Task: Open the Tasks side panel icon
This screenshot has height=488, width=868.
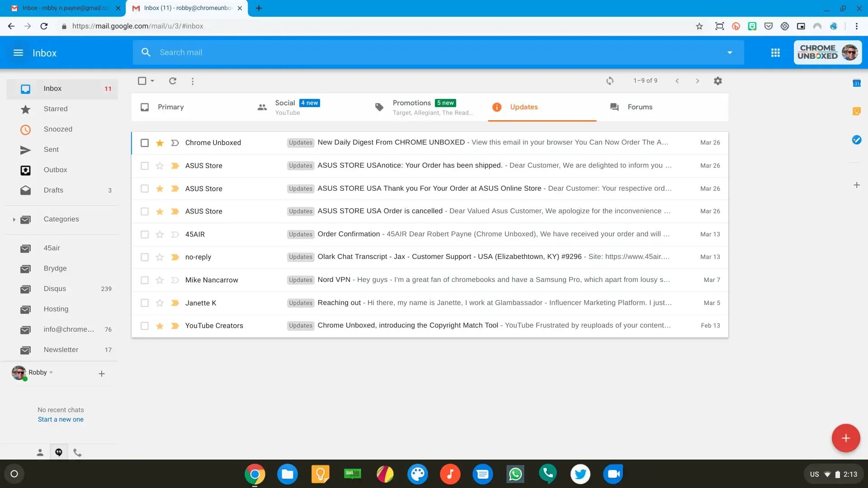Action: click(x=856, y=140)
